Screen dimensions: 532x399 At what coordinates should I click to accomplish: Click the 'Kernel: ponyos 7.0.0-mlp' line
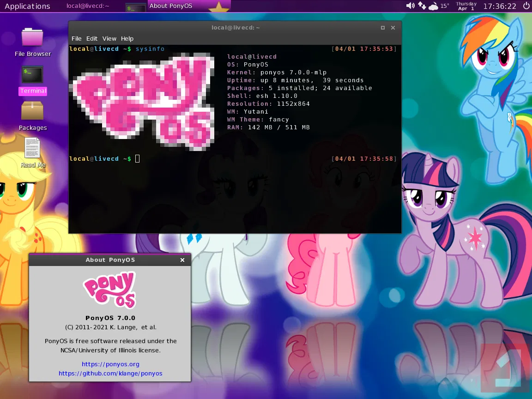click(x=277, y=72)
